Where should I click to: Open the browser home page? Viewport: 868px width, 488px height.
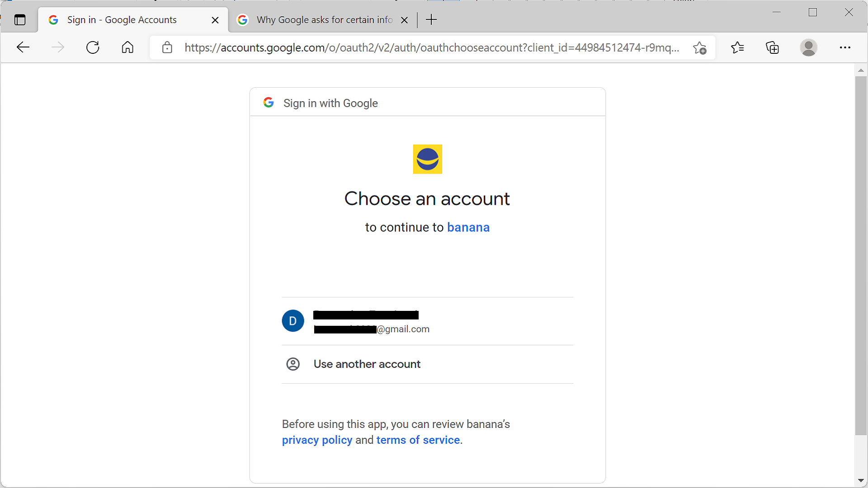pos(127,47)
